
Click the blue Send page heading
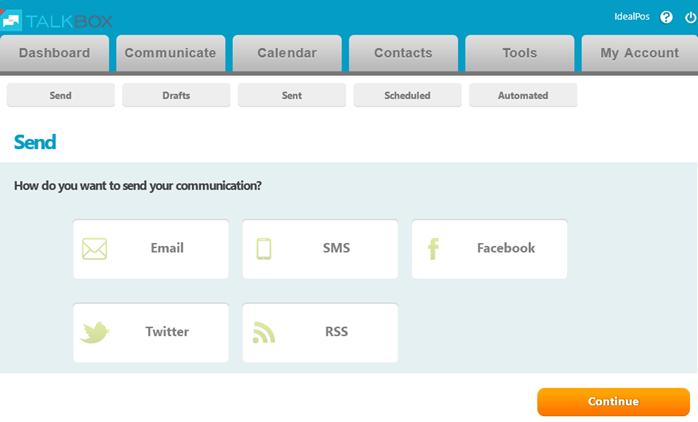(35, 142)
